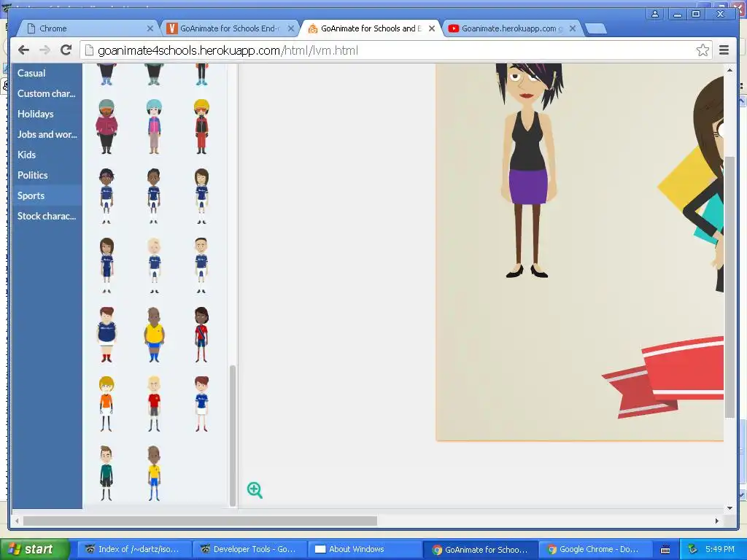The height and width of the screenshot is (560, 747).
Task: Open the Jobs and work category
Action: pyautogui.click(x=47, y=134)
